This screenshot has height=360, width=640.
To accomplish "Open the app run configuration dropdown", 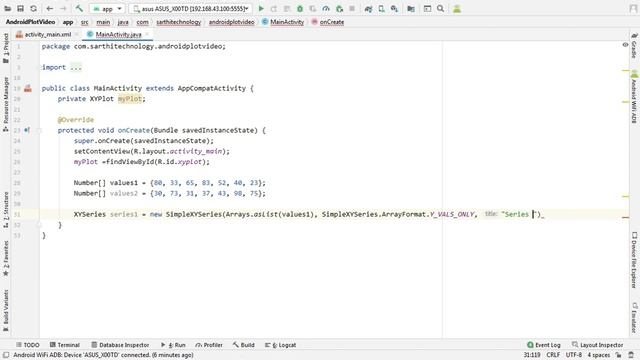I will (x=107, y=9).
